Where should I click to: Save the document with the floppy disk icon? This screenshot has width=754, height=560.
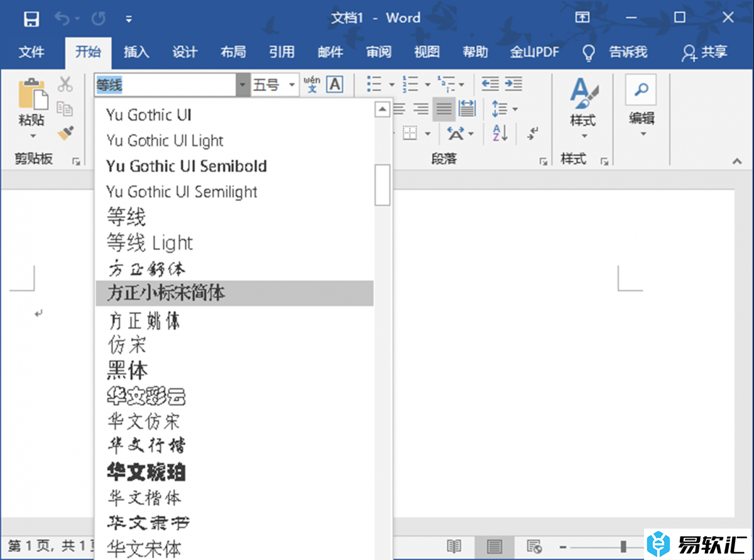[x=31, y=19]
